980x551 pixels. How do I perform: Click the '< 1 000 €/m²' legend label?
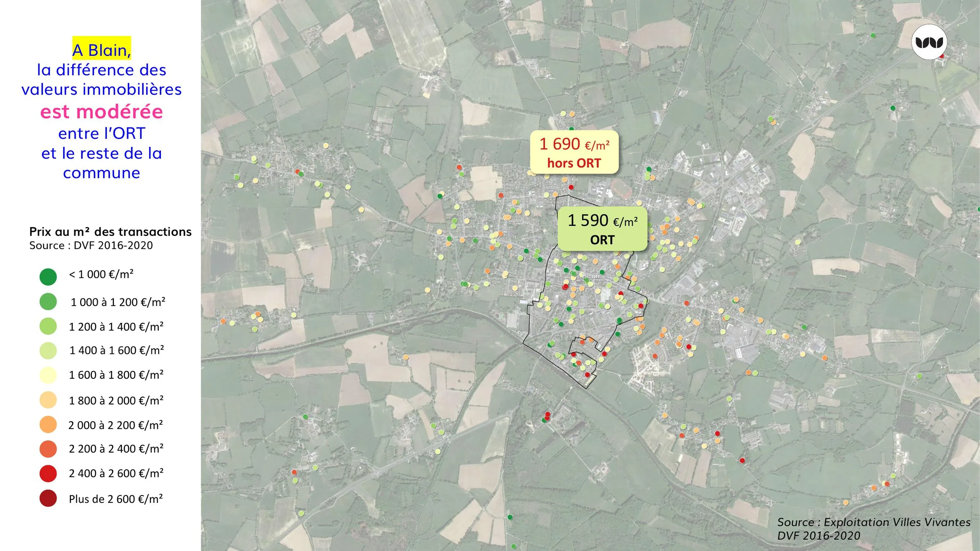pyautogui.click(x=101, y=274)
